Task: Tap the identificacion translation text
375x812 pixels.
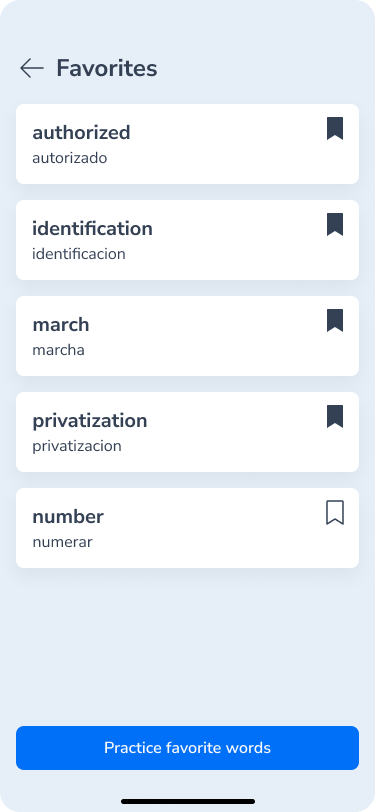Action: tap(79, 254)
